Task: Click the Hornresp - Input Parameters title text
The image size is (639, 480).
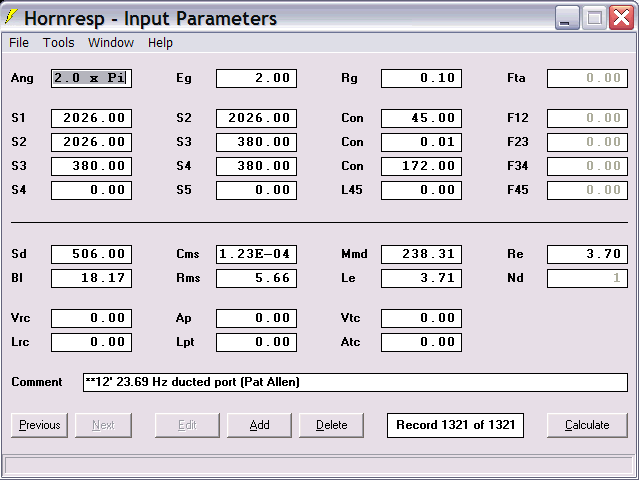Action: pos(150,19)
